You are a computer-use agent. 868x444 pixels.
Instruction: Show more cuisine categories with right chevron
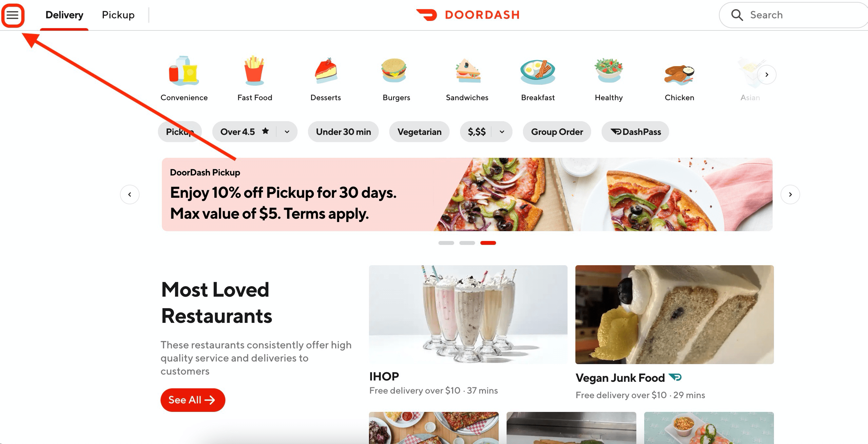[x=766, y=74]
